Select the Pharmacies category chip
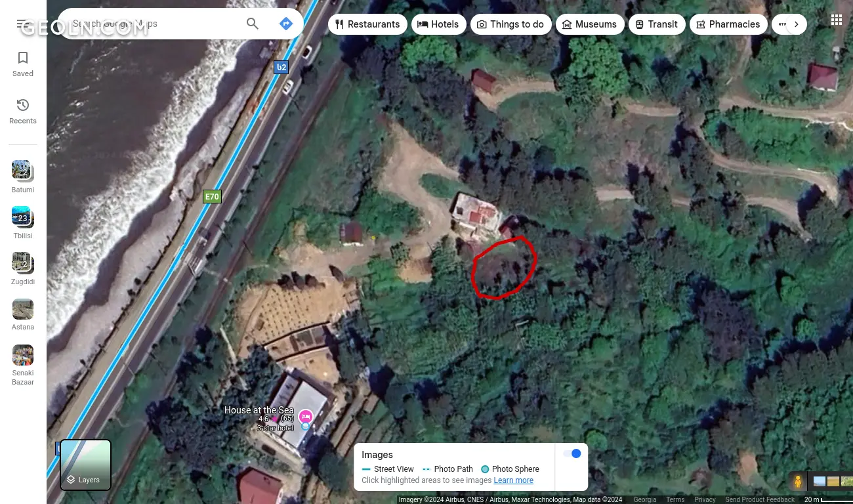Image resolution: width=853 pixels, height=504 pixels. click(x=728, y=24)
